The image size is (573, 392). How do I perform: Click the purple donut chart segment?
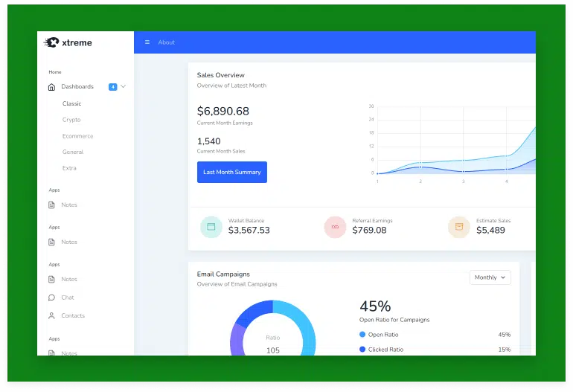pyautogui.click(x=237, y=341)
